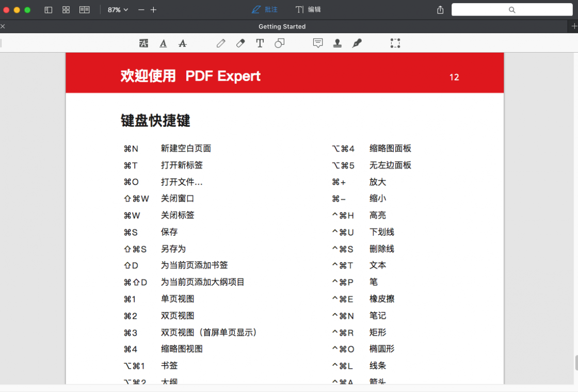Click the text 高亮
Screen dimensions: 578x392
(378, 215)
